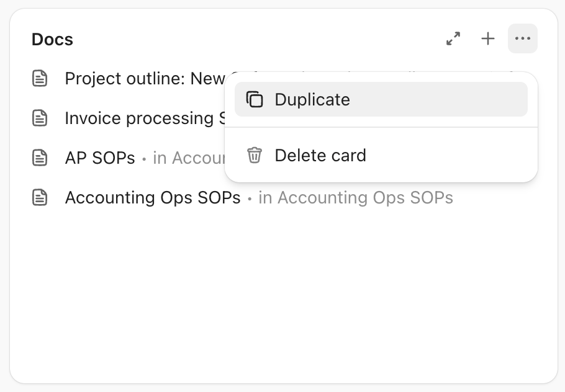Click the Duplicate copy icon
Screen dimensions: 565x392
point(255,99)
